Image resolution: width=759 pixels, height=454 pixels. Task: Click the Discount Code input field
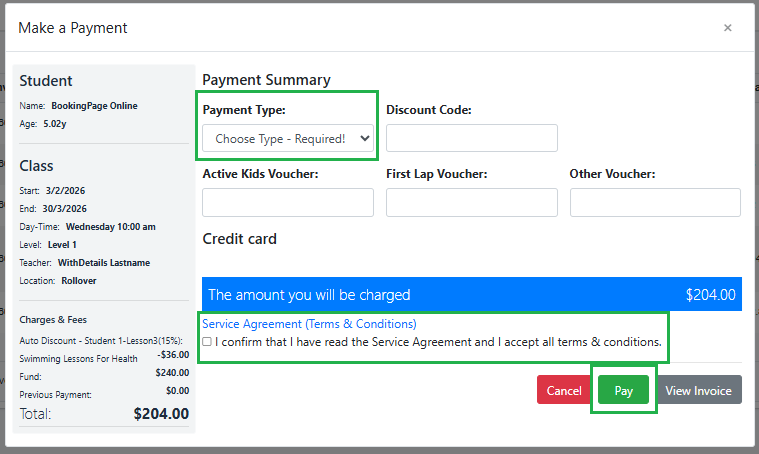[x=471, y=138]
